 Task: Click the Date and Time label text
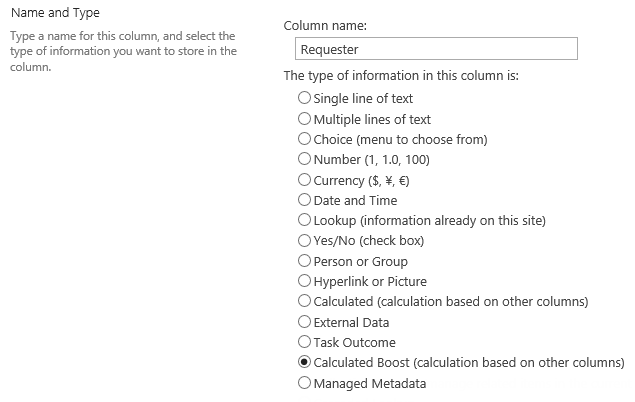tap(355, 200)
